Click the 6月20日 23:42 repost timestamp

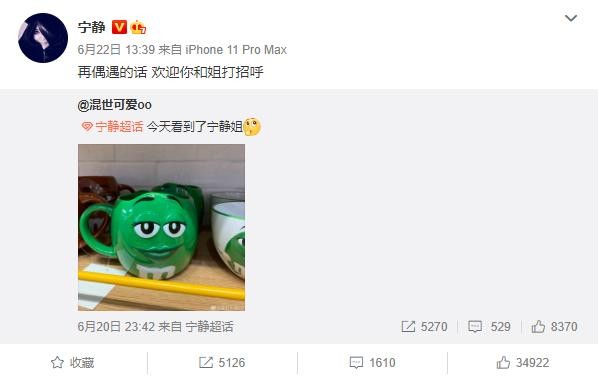(116, 327)
